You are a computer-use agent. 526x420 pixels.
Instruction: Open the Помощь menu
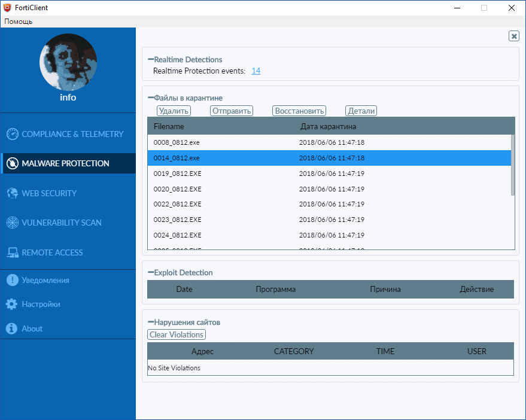coord(19,22)
